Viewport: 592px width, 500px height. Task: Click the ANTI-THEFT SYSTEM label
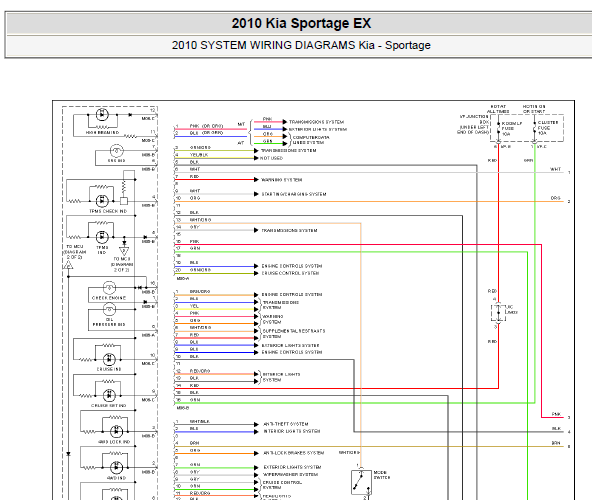coord(285,424)
